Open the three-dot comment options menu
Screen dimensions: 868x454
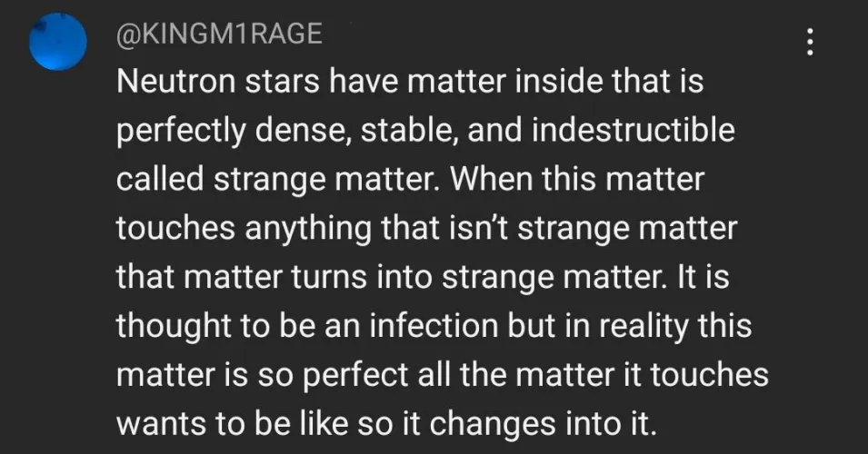(x=810, y=42)
